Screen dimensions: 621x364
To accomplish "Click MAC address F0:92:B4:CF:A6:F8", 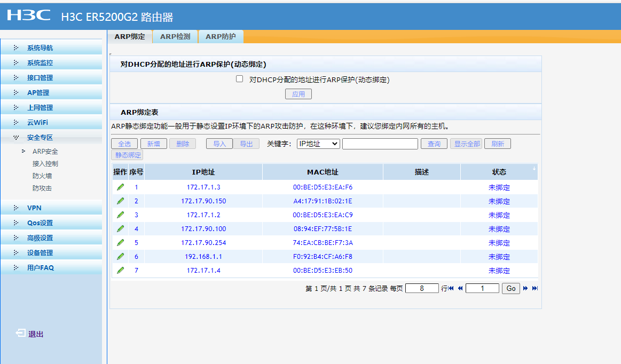I will coord(323,257).
